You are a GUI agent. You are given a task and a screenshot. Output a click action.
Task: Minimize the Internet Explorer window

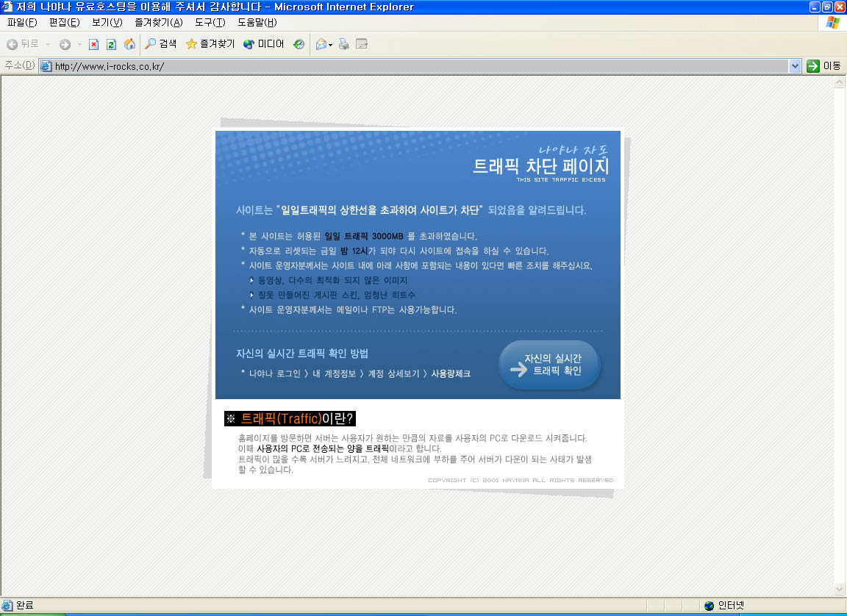815,7
